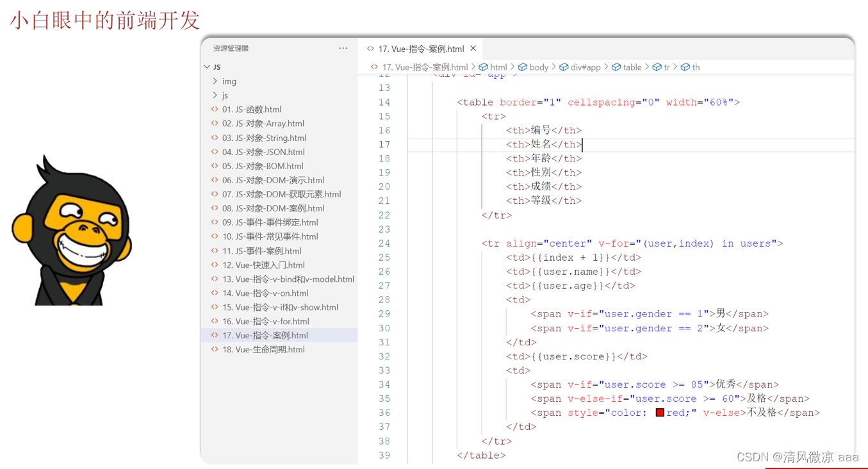
Task: Place cursor in <th>编号</th> line
Action: [544, 131]
